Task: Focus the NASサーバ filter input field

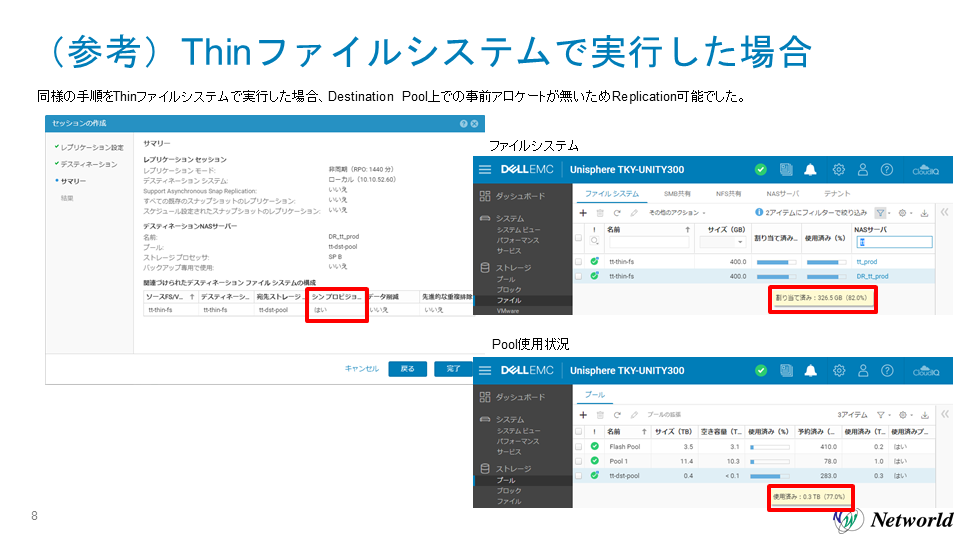Action: pyautogui.click(x=894, y=242)
